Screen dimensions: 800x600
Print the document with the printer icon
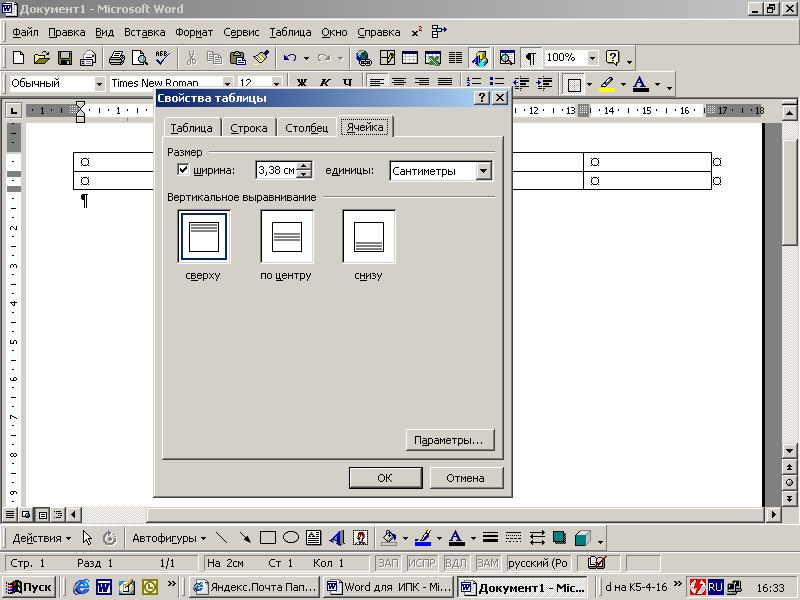click(116, 58)
